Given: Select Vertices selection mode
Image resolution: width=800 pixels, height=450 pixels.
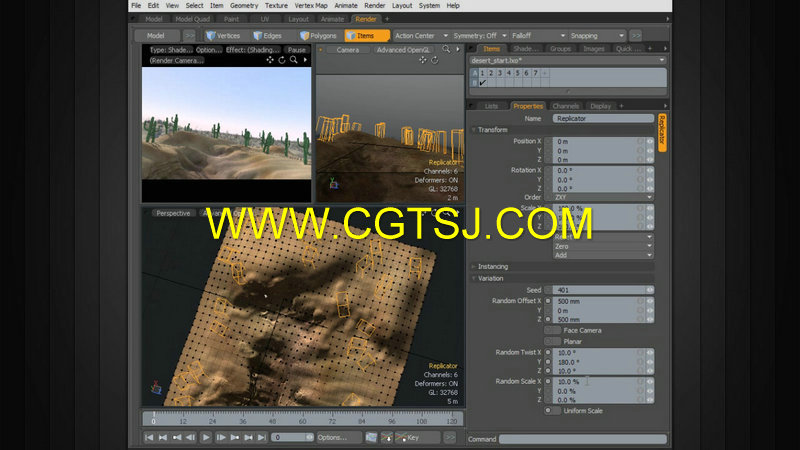Looking at the screenshot, I should click(223, 36).
